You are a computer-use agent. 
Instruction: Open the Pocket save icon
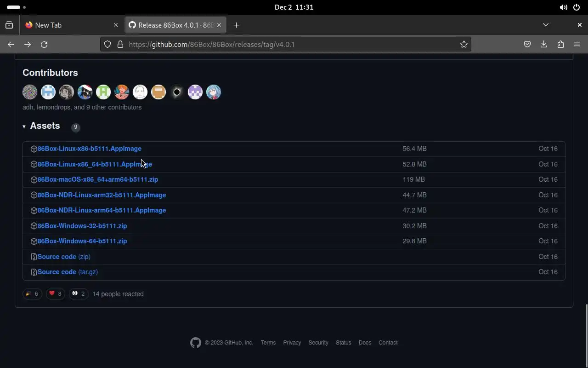point(527,44)
